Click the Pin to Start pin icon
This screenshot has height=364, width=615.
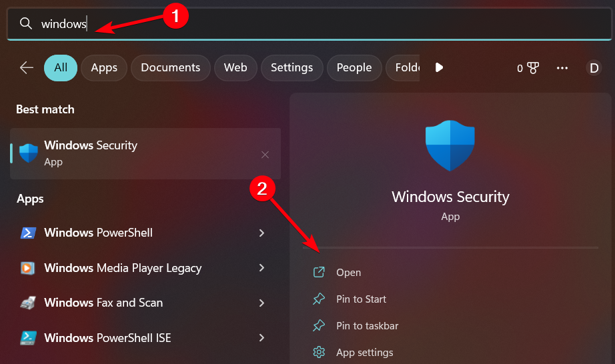click(319, 299)
